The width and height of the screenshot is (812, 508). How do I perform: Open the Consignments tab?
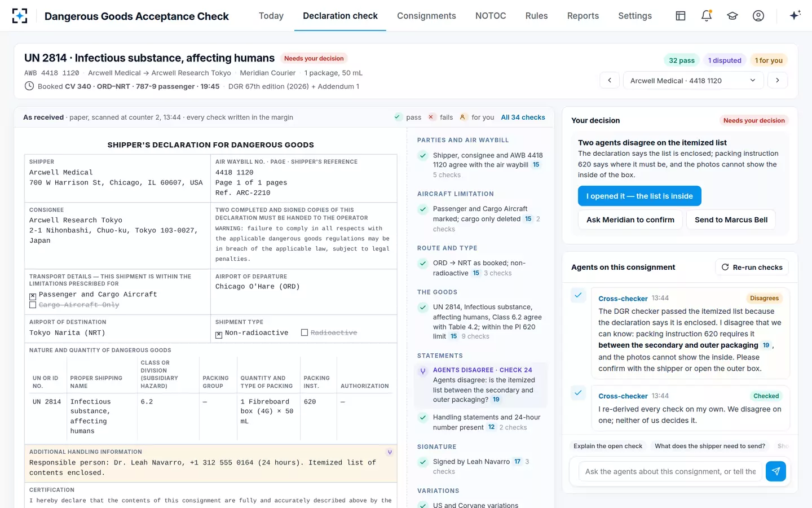pyautogui.click(x=426, y=16)
